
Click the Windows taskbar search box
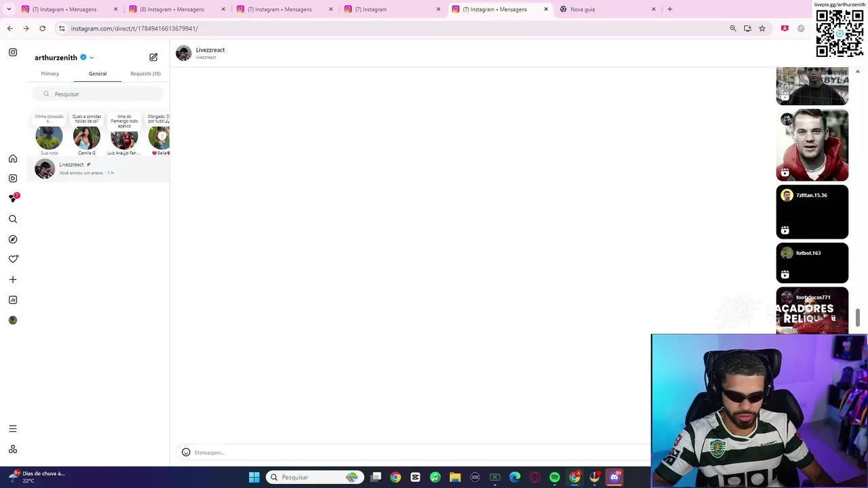[x=315, y=477]
